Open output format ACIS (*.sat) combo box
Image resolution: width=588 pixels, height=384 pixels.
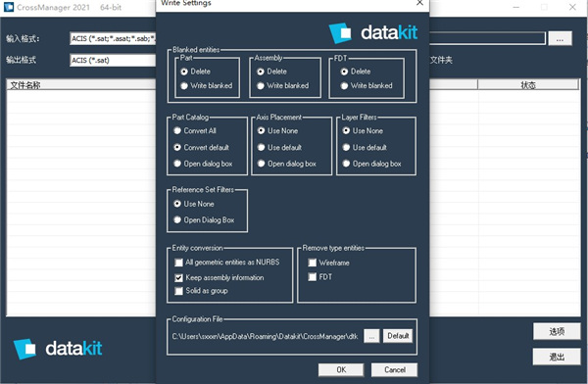pyautogui.click(x=113, y=60)
